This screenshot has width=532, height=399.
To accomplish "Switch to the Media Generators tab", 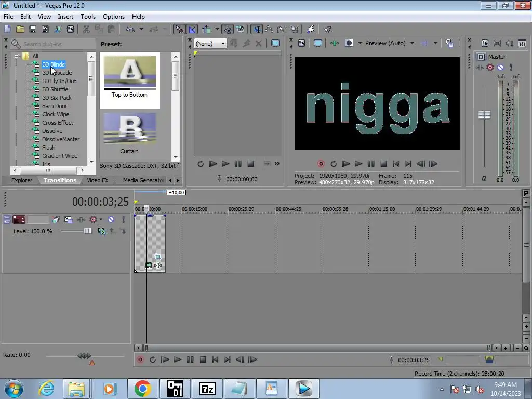I will click(143, 180).
